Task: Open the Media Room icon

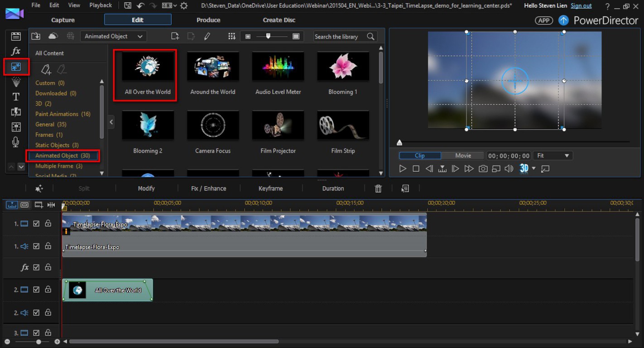Action: click(16, 37)
